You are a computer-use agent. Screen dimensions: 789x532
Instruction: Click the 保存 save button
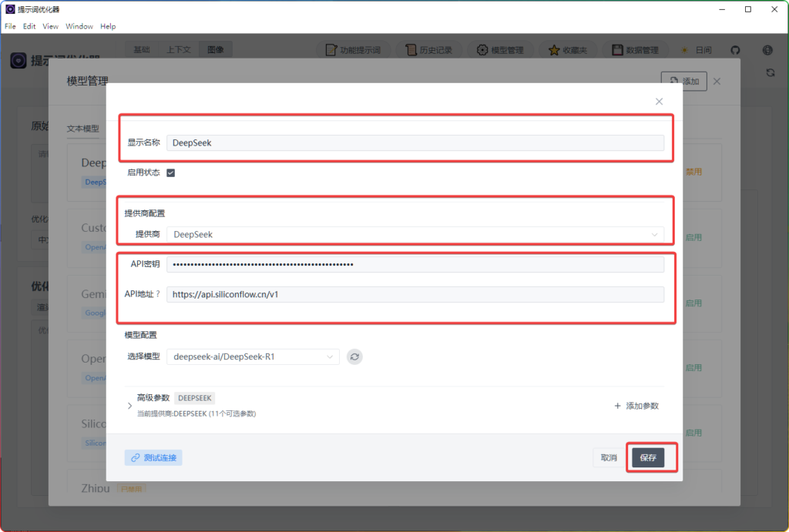click(x=650, y=457)
